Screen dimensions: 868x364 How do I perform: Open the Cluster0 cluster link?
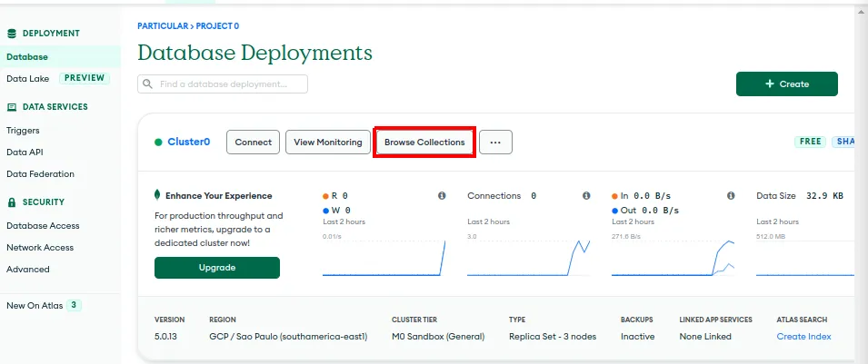189,142
